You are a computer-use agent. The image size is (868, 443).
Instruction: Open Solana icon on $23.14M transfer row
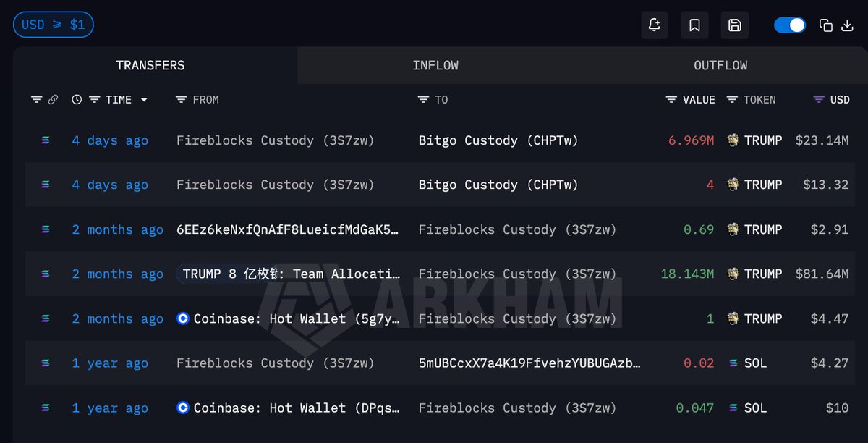[46, 140]
